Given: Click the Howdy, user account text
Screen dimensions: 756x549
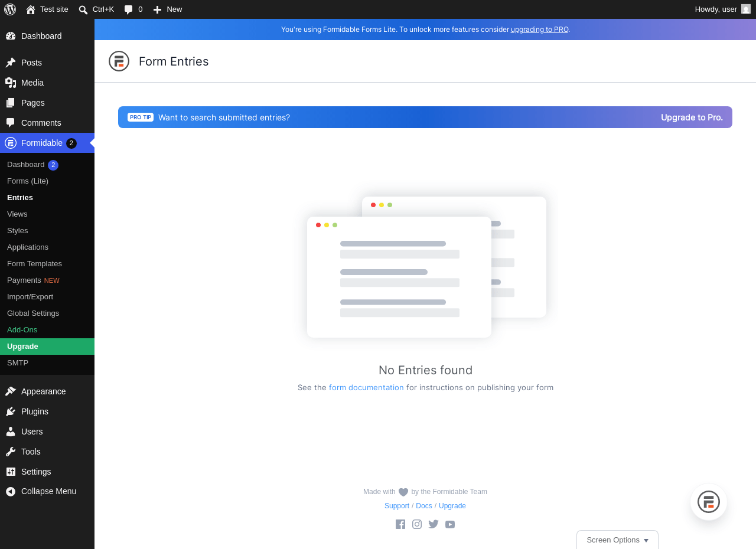Looking at the screenshot, I should (716, 9).
